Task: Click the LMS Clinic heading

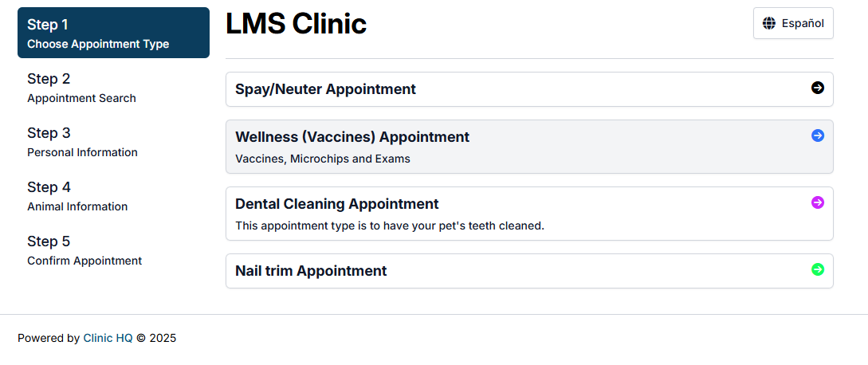Action: pos(297,25)
